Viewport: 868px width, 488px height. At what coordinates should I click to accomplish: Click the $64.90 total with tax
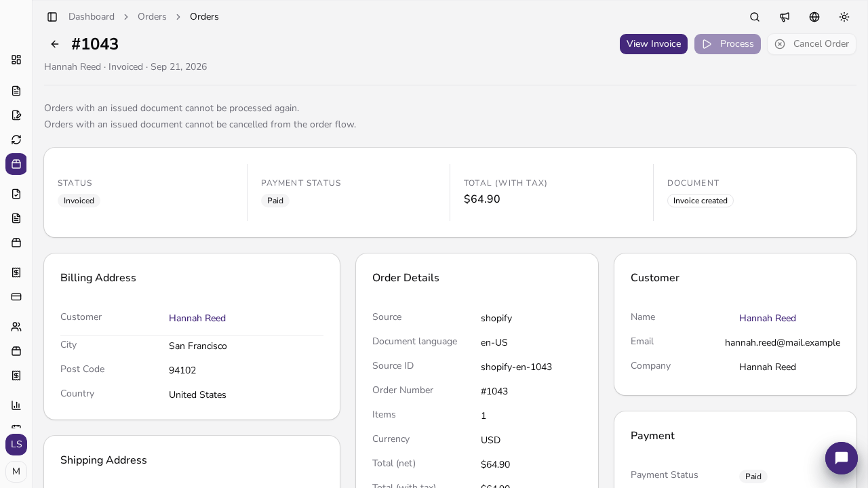(482, 199)
